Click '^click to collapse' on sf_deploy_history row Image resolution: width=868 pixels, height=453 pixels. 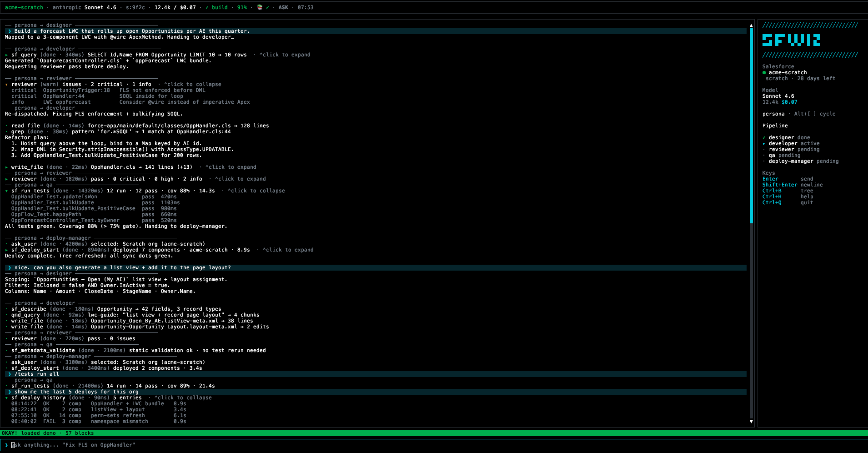[x=183, y=398]
